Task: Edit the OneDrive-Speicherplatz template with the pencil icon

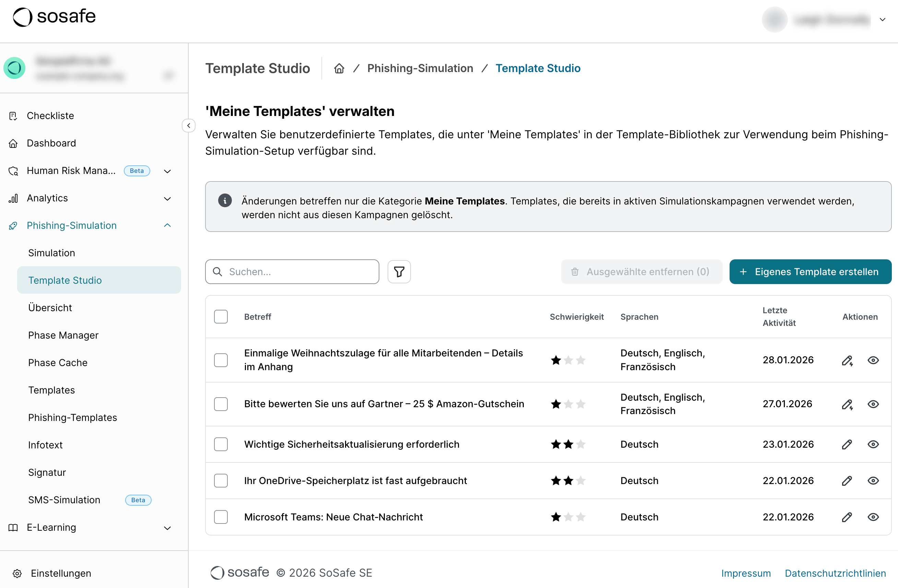Action: [x=847, y=481]
